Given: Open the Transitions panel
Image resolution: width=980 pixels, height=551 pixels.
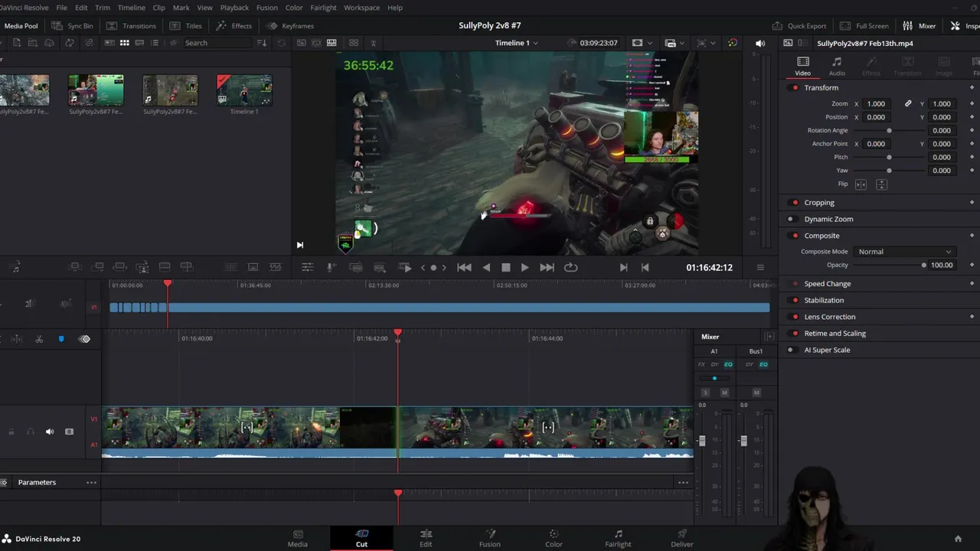Looking at the screenshot, I should point(131,26).
